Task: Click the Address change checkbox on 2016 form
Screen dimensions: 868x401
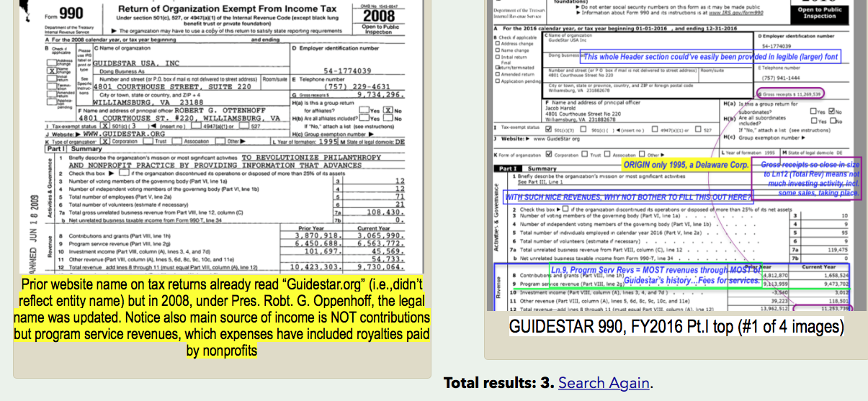Action: [498, 43]
